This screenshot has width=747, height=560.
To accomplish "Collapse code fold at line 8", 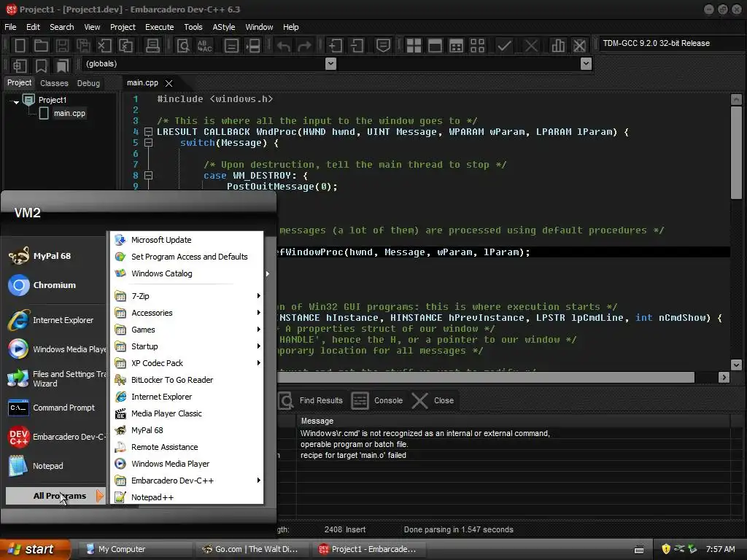I will point(148,176).
